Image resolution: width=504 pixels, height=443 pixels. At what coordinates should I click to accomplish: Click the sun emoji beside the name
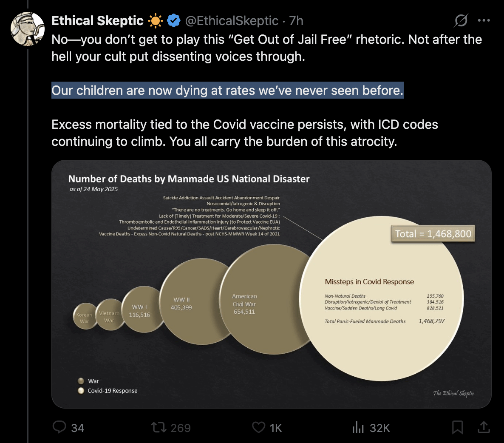coord(155,20)
